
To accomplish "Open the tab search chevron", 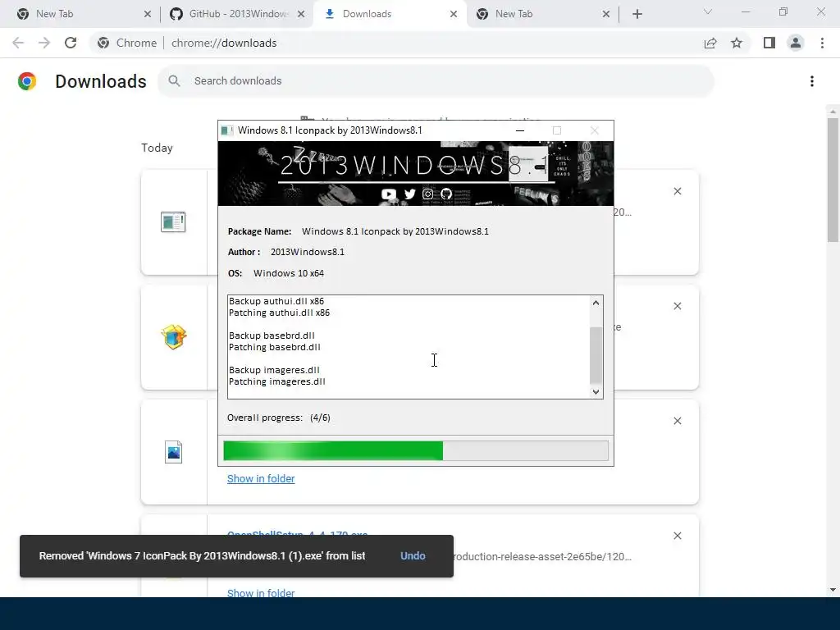I will (708, 11).
